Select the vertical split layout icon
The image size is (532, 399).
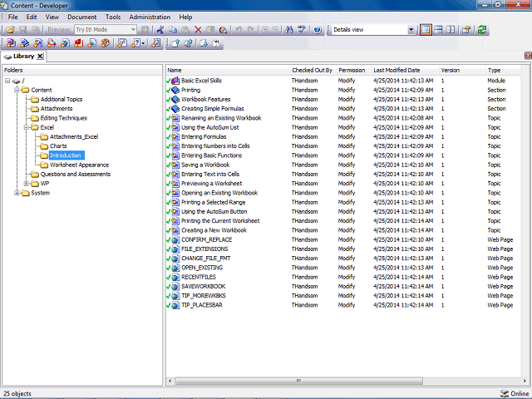point(451,30)
